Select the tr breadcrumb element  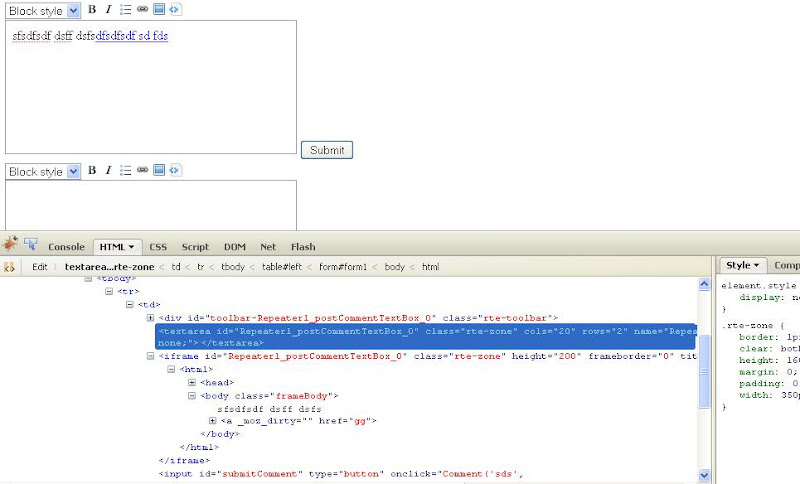click(x=201, y=267)
